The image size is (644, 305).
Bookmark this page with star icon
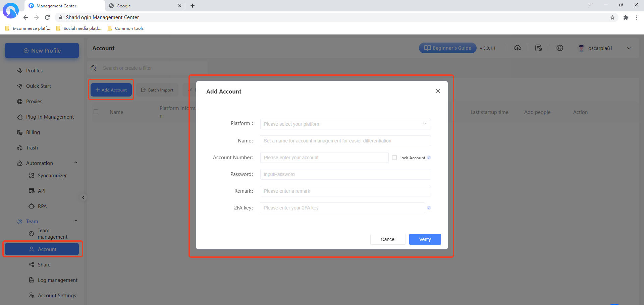(612, 17)
